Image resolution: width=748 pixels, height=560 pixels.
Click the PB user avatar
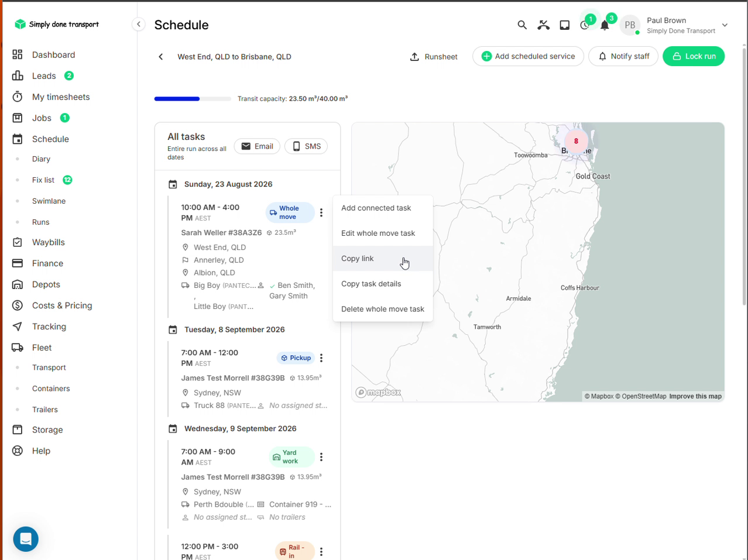tap(630, 25)
